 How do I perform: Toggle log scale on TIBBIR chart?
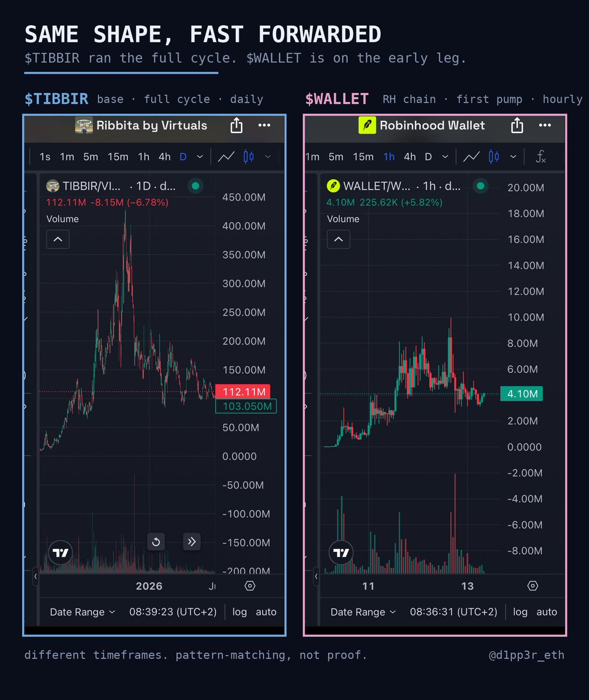click(x=239, y=612)
